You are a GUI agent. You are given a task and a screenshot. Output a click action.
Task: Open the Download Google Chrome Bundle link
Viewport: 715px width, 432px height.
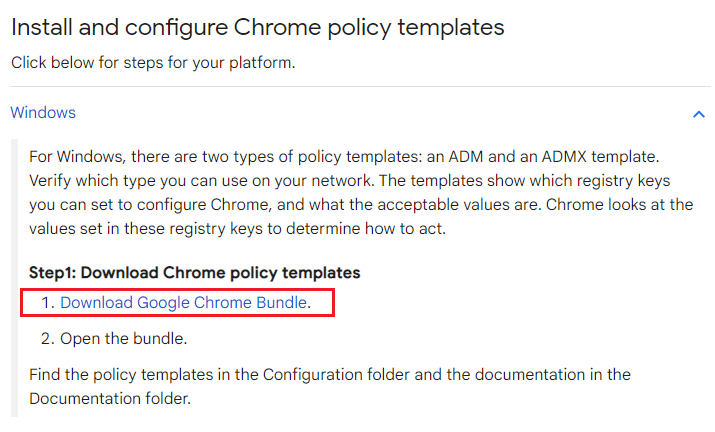point(183,302)
